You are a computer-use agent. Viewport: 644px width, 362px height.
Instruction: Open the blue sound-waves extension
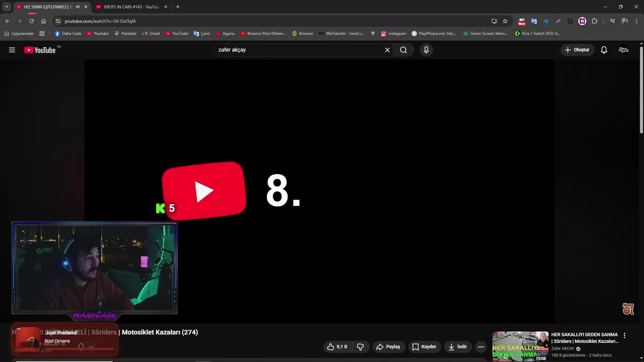[546, 21]
